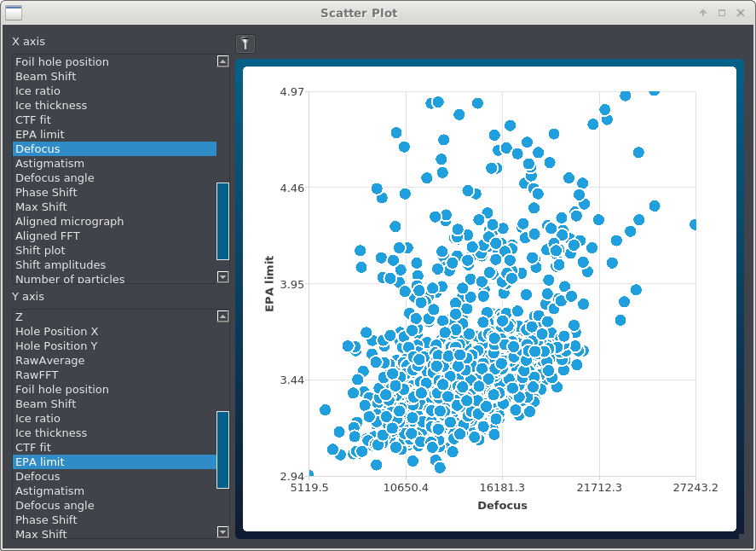The image size is (756, 551).
Task: Maximize the Scatter Plot window
Action: [x=722, y=13]
